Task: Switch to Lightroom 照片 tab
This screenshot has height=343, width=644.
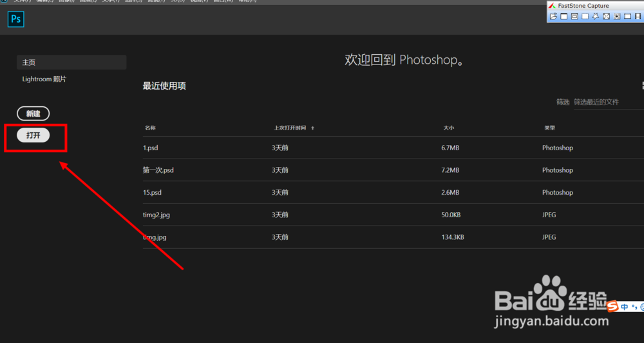Action: tap(44, 79)
